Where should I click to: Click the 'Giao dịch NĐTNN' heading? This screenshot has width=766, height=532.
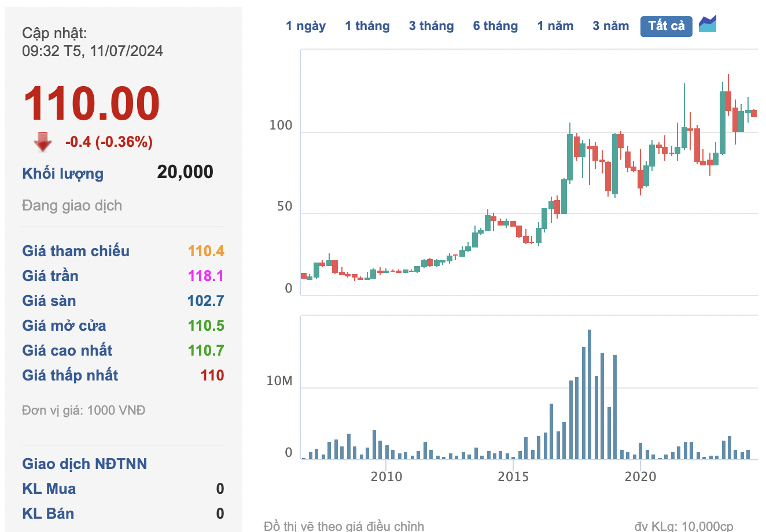pyautogui.click(x=84, y=464)
